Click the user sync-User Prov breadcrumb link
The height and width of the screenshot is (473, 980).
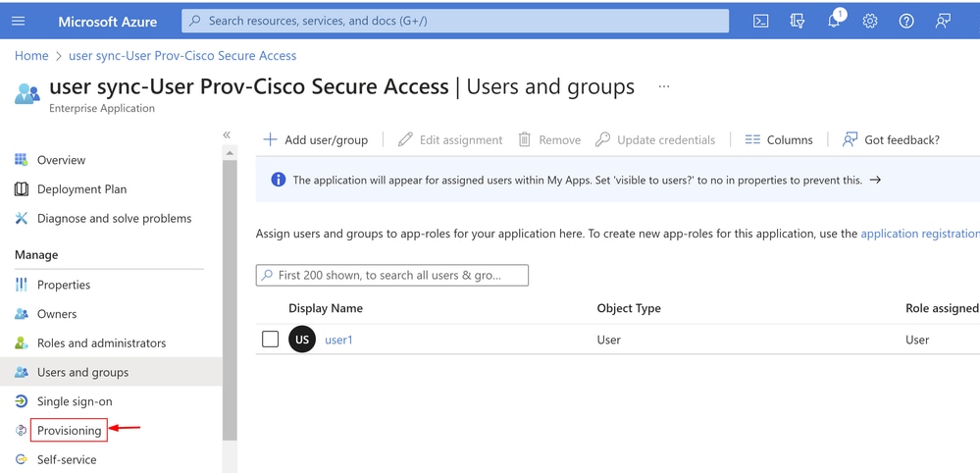click(x=182, y=56)
